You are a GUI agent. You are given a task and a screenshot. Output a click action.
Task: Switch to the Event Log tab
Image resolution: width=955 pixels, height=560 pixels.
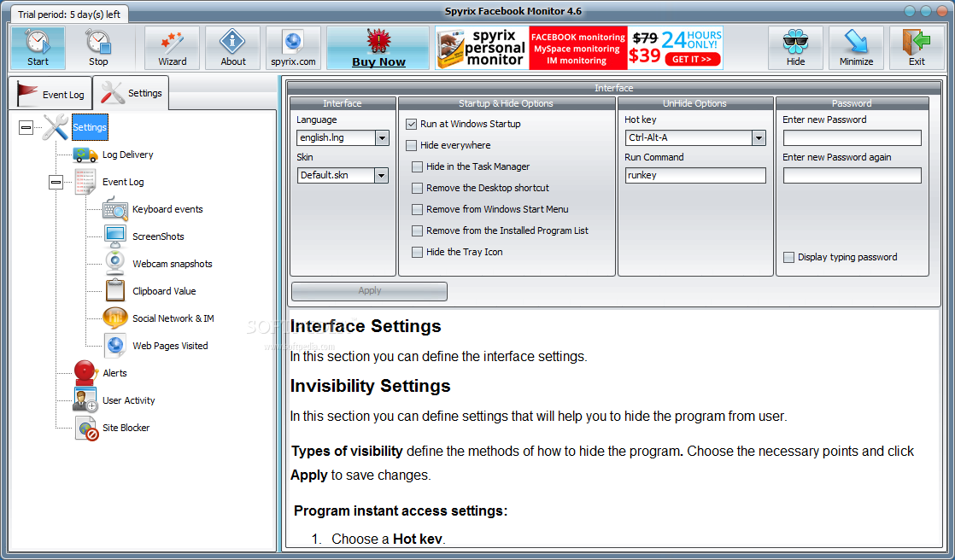(50, 95)
